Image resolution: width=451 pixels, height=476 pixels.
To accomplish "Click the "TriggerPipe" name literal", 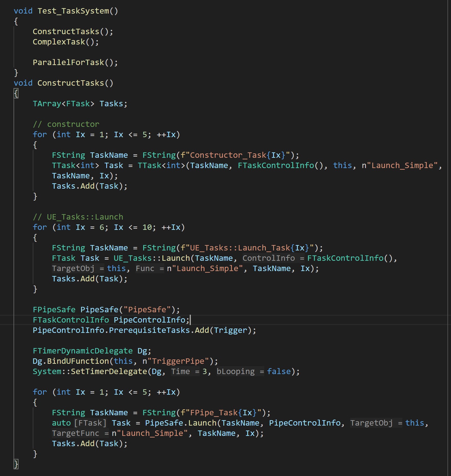I will (178, 362).
